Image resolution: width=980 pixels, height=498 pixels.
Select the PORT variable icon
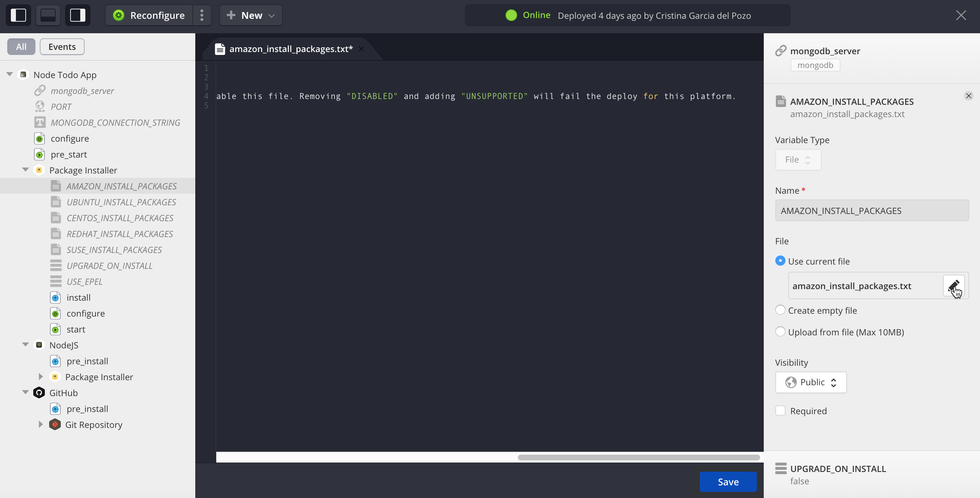click(x=40, y=107)
